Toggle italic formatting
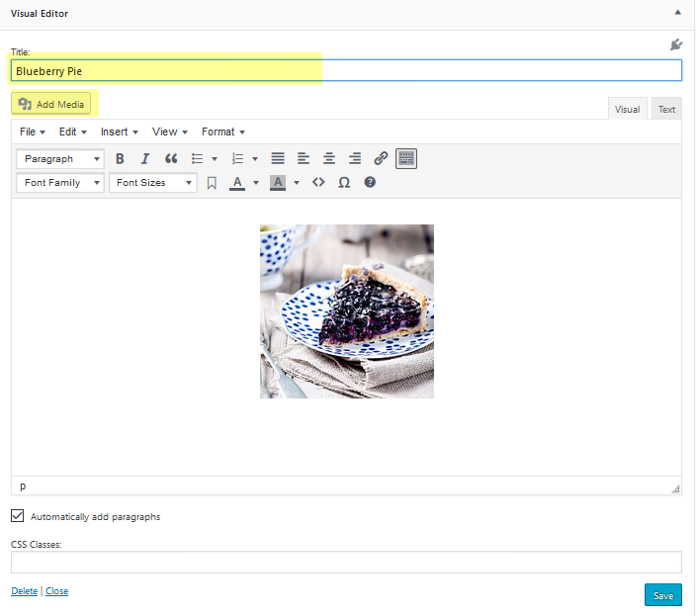Viewport: 698px width, 616px height. [x=145, y=159]
